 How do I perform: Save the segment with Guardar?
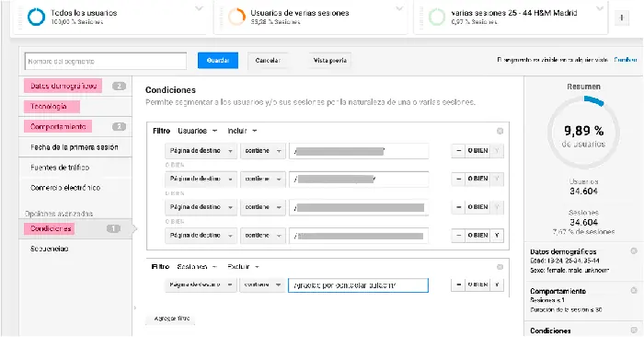point(218,61)
